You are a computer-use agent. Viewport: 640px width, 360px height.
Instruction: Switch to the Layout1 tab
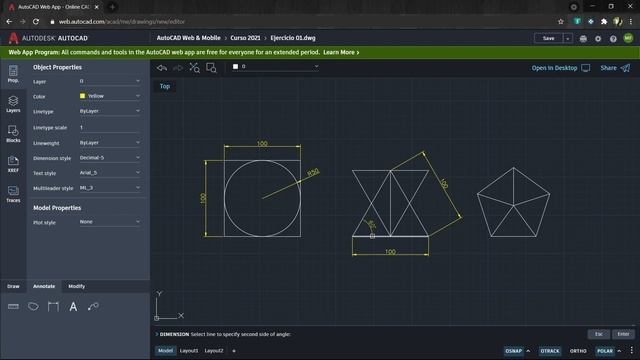click(x=189, y=351)
